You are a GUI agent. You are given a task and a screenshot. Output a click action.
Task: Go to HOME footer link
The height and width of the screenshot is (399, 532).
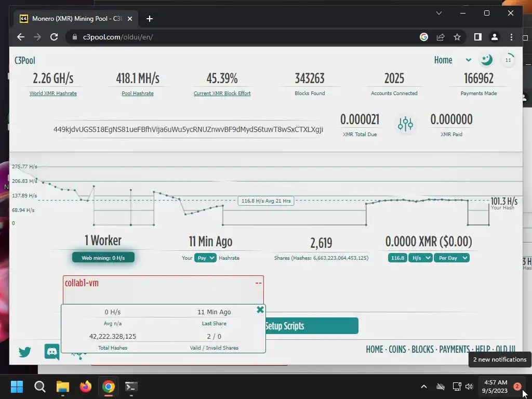click(x=374, y=350)
